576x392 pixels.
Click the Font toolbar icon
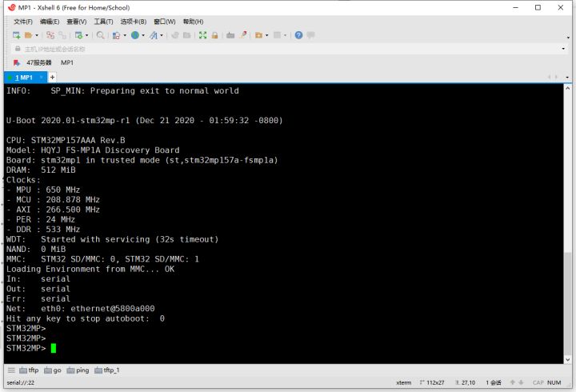[154, 35]
